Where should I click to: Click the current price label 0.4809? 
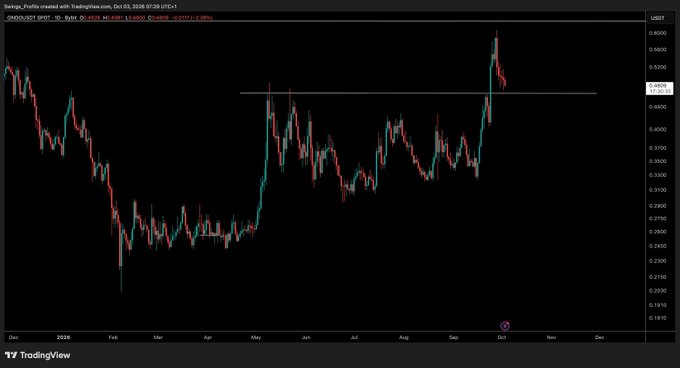(660, 88)
